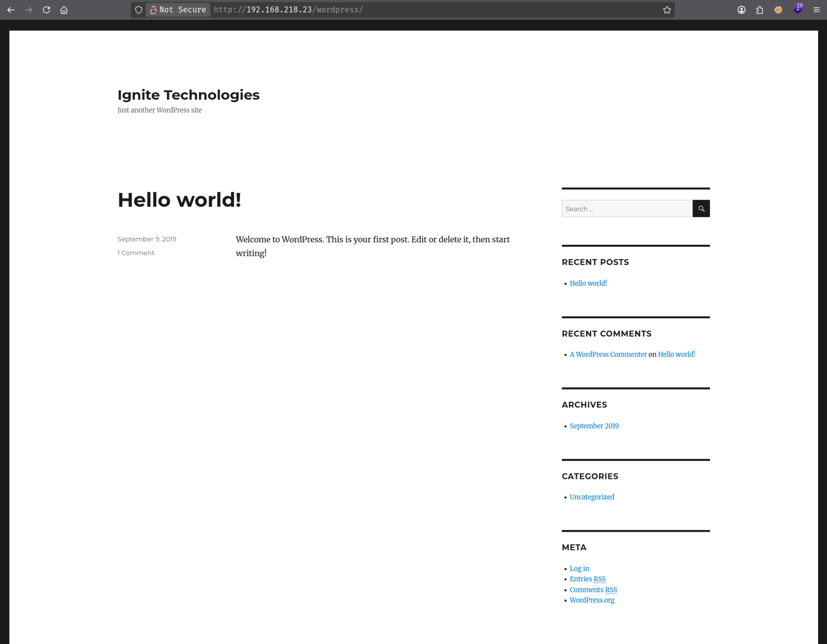Open the 1 Comment link

pos(136,253)
